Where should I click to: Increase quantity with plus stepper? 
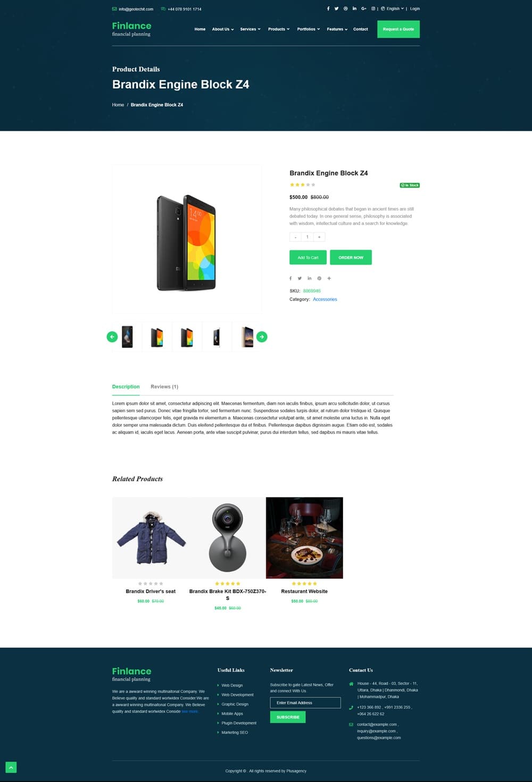coord(319,237)
